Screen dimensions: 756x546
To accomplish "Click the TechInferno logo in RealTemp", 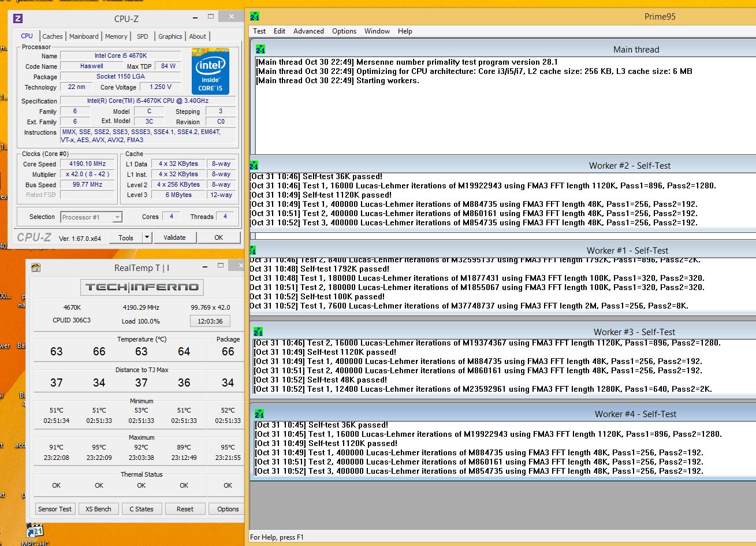I will click(x=141, y=287).
